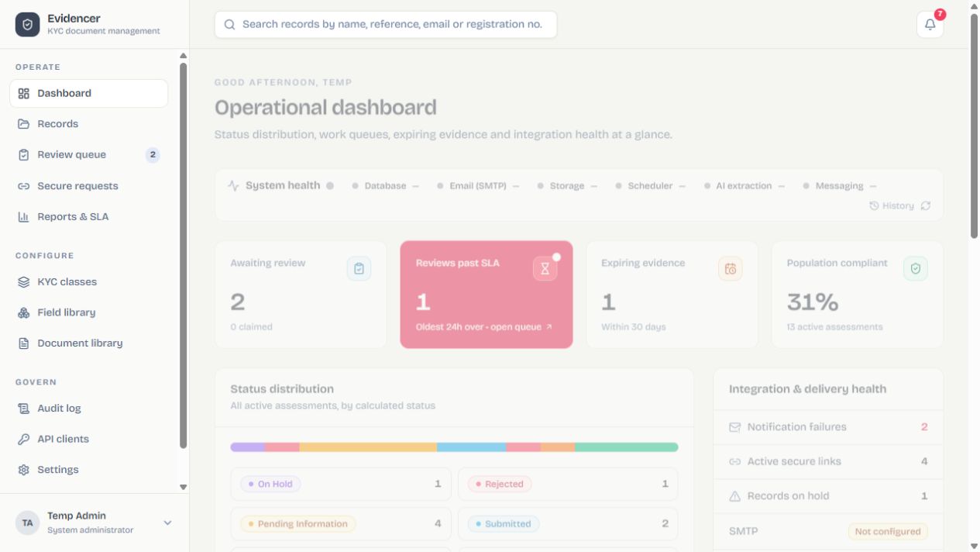Click the Messaging health indicator
This screenshot has width=980, height=552.
coord(840,186)
